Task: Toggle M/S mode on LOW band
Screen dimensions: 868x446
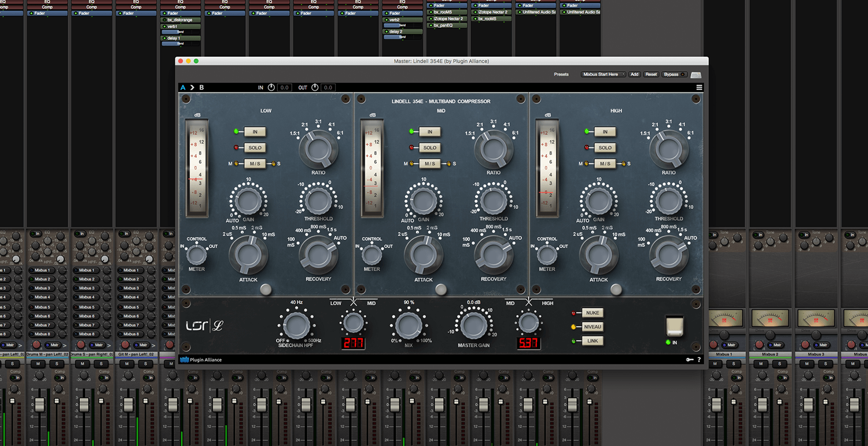Action: coord(255,164)
